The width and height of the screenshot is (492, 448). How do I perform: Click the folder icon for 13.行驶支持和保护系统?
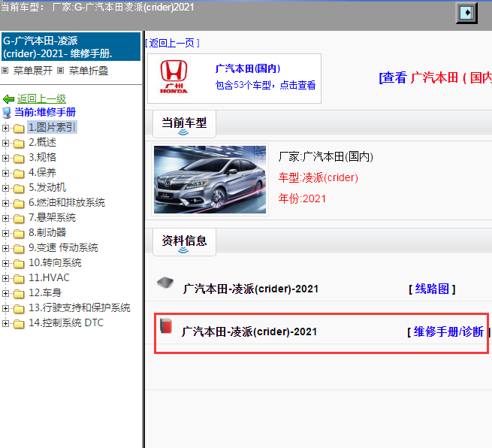pyautogui.click(x=19, y=309)
